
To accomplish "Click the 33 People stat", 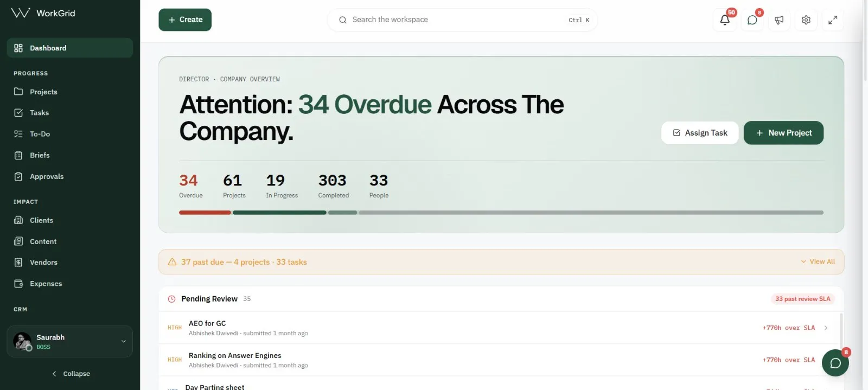I will click(x=379, y=186).
